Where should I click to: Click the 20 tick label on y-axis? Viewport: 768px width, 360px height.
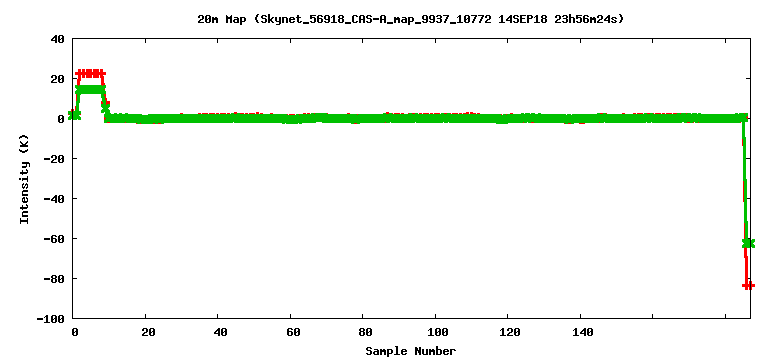point(58,79)
